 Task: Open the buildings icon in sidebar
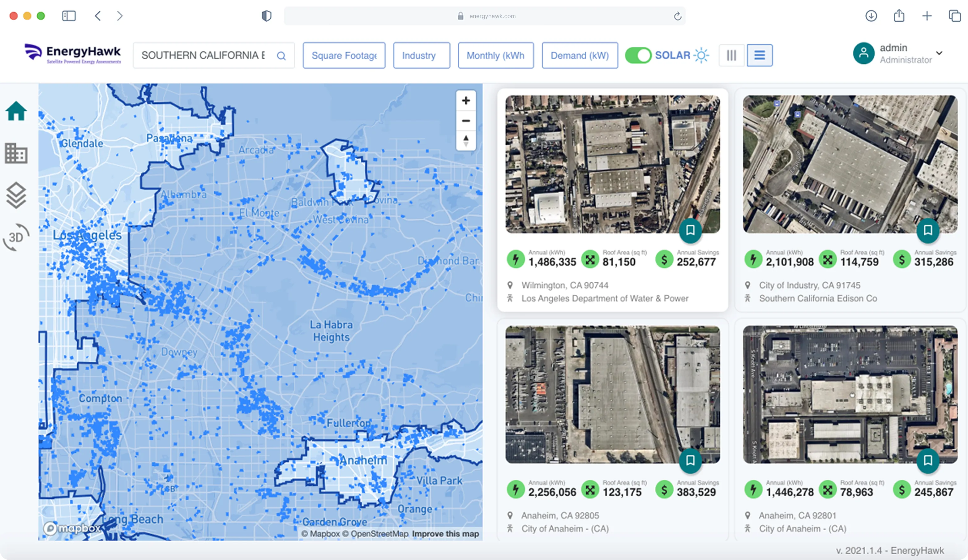pos(16,153)
